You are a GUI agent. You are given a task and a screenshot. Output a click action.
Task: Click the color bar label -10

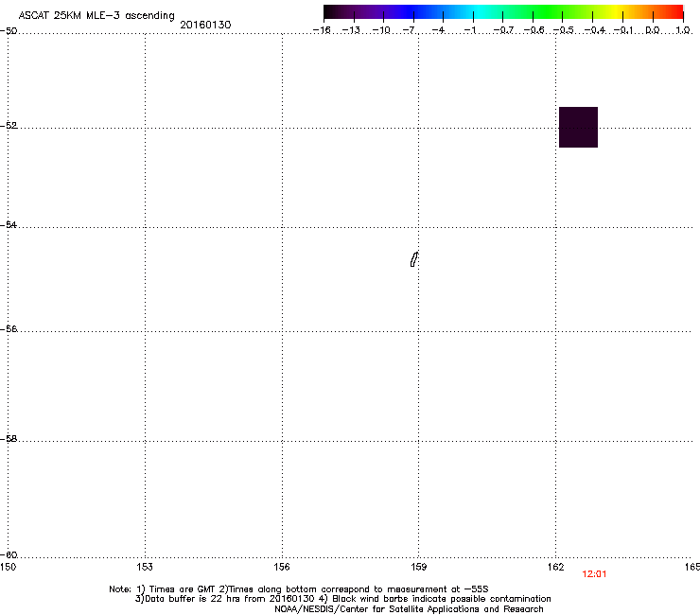(381, 30)
